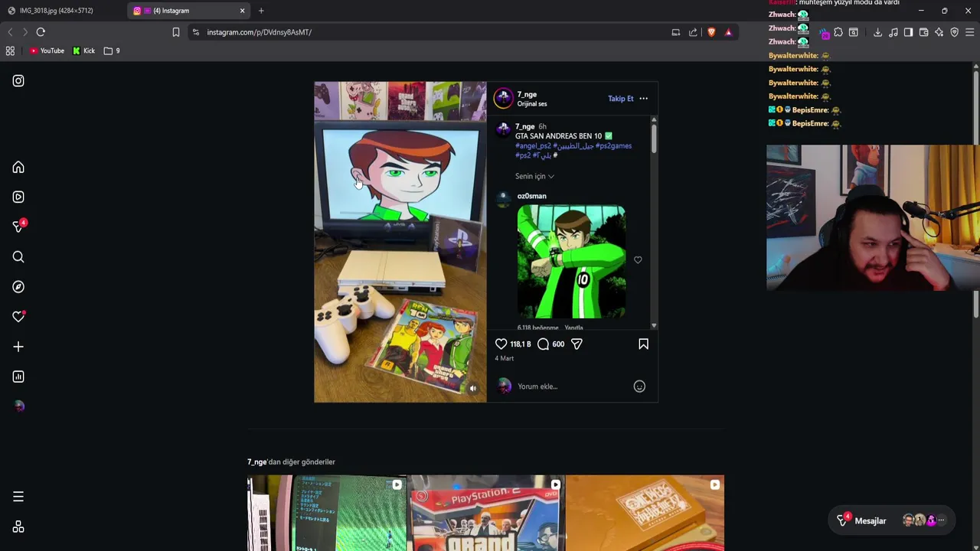Open Explore compass icon in sidebar
This screenshot has width=980, height=551.
(18, 287)
